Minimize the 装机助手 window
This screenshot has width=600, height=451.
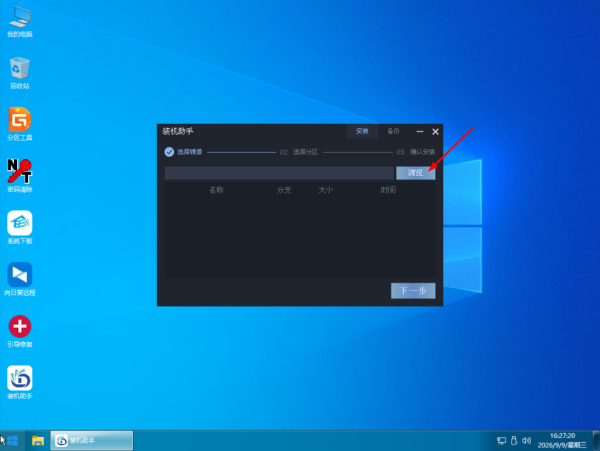(420, 132)
